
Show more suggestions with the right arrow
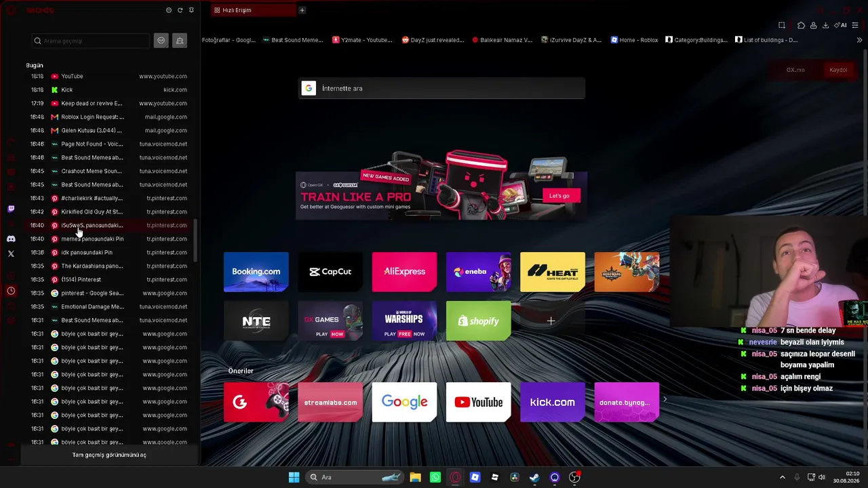[x=665, y=399]
